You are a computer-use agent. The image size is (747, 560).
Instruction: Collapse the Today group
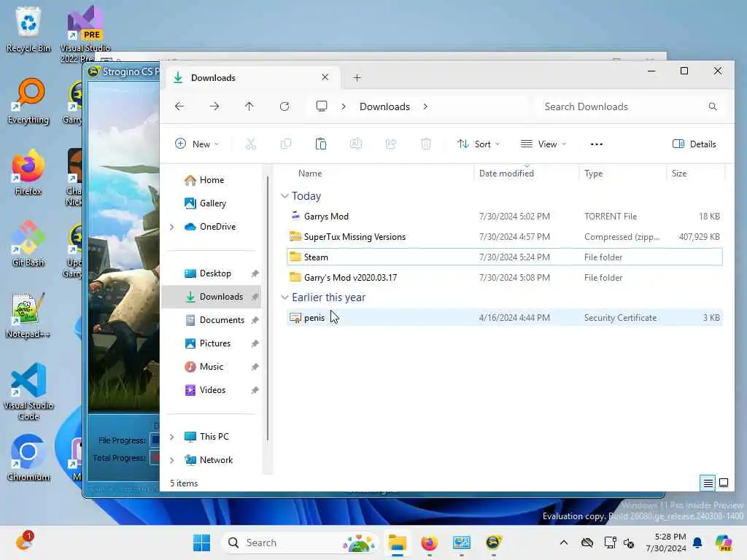[285, 195]
